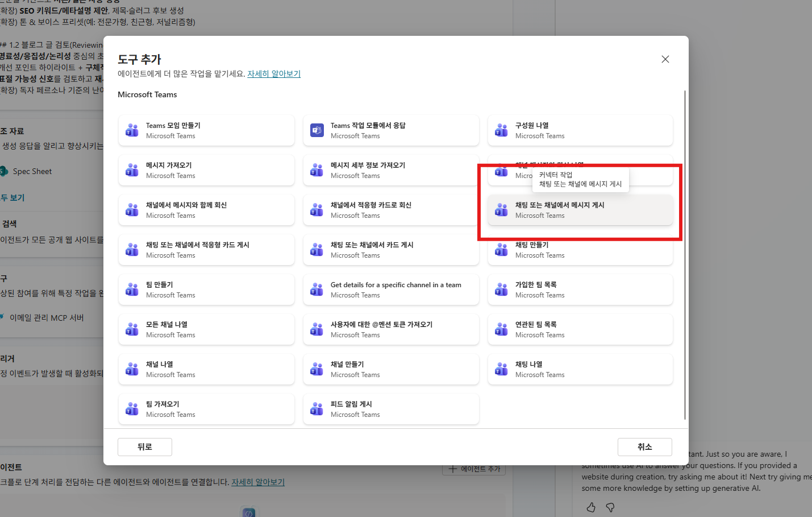Select the '채널 만들기' tool

(x=391, y=369)
